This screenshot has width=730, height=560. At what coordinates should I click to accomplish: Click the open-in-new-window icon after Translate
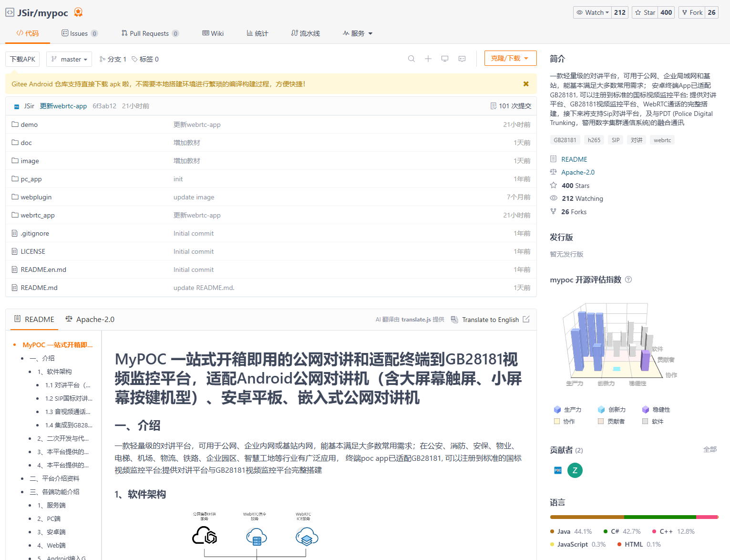pyautogui.click(x=526, y=319)
